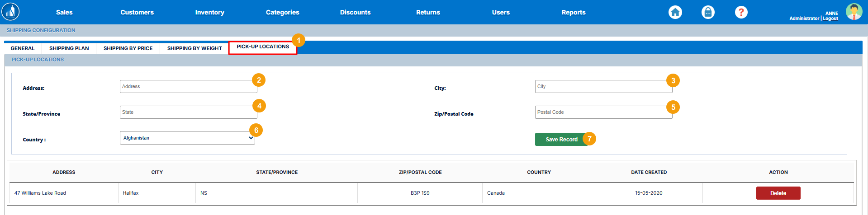Focus the Address input field

(188, 87)
